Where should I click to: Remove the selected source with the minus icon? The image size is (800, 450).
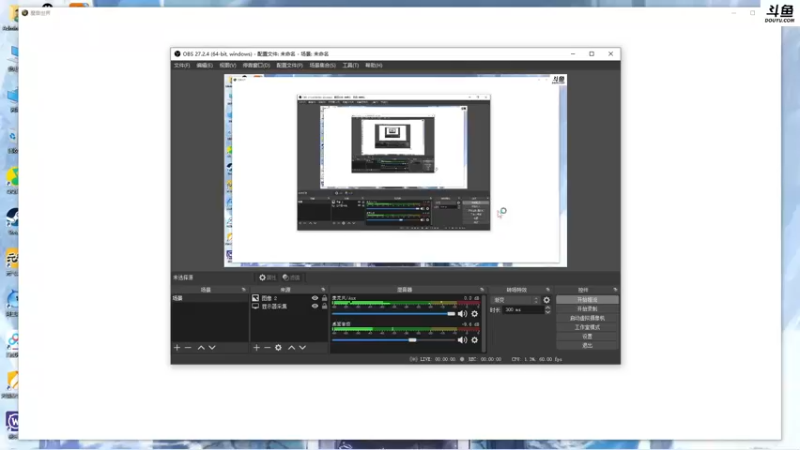tap(267, 347)
